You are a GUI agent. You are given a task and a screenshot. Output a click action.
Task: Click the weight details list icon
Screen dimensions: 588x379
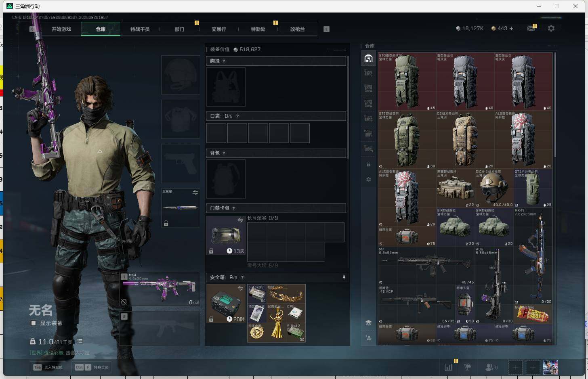tap(80, 341)
